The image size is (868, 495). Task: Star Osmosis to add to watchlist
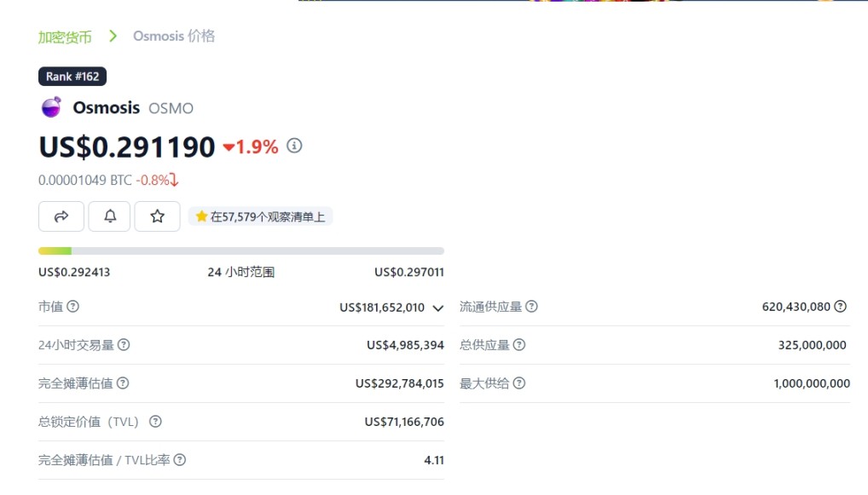coord(157,216)
